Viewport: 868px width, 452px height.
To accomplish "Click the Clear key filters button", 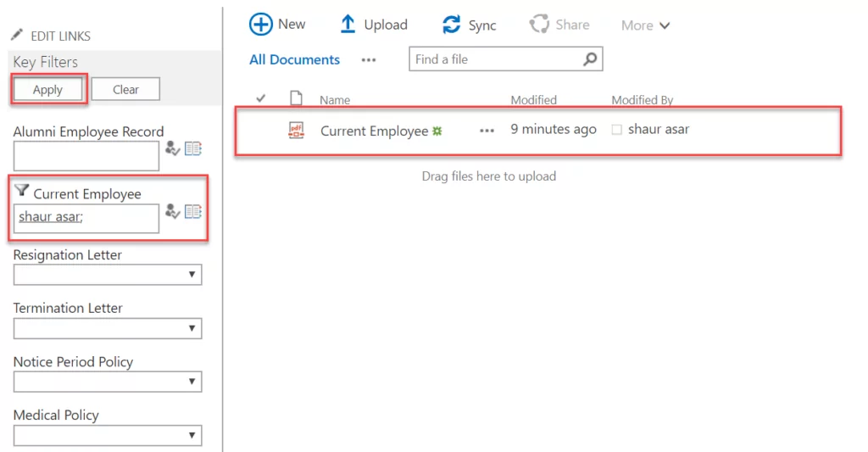I will tap(125, 89).
